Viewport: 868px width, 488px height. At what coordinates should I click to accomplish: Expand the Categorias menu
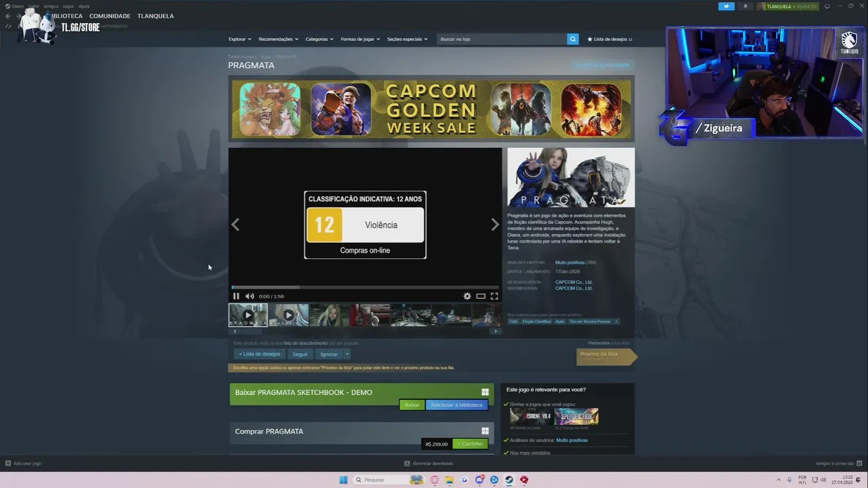pyautogui.click(x=319, y=39)
